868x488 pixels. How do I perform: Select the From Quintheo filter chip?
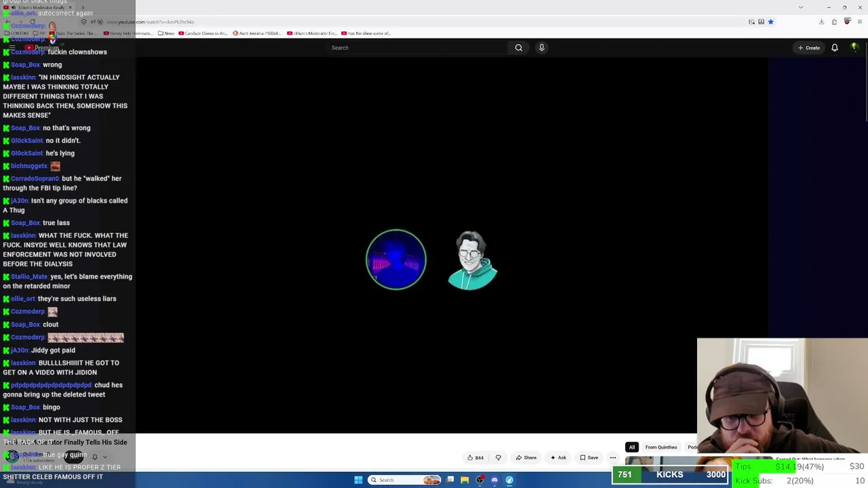(x=661, y=447)
